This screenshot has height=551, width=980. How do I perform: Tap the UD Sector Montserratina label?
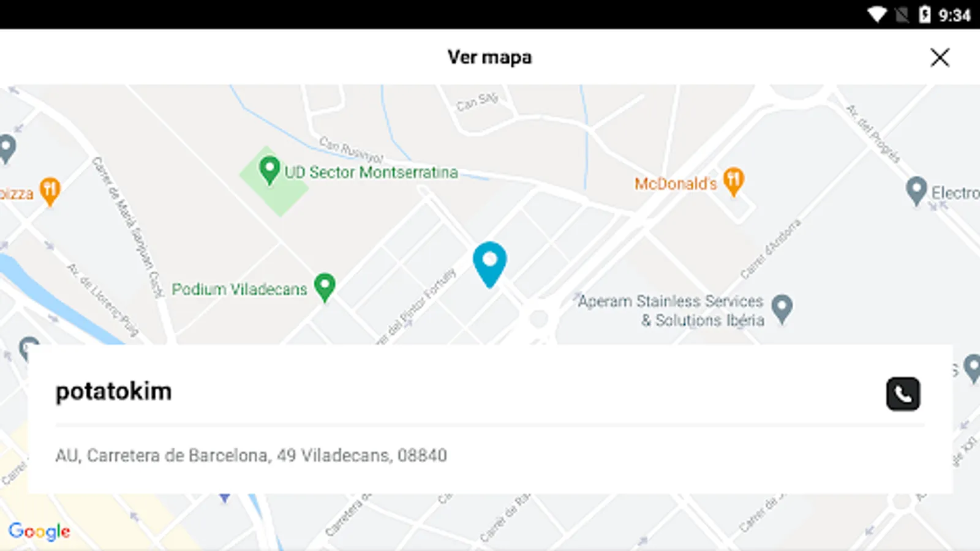point(371,172)
